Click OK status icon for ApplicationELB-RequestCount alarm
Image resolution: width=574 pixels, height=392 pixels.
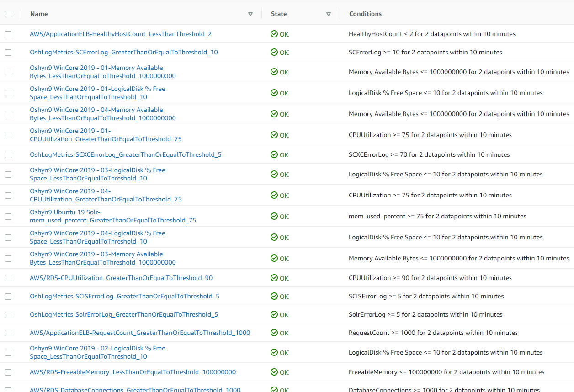click(x=274, y=333)
